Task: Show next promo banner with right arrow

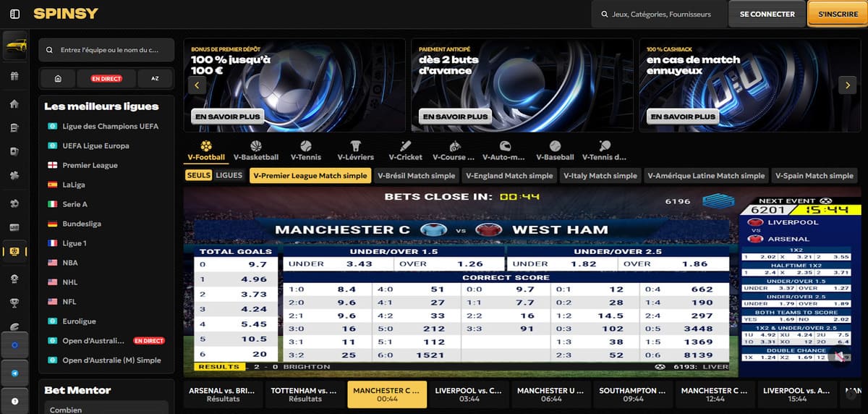Action: tap(847, 85)
